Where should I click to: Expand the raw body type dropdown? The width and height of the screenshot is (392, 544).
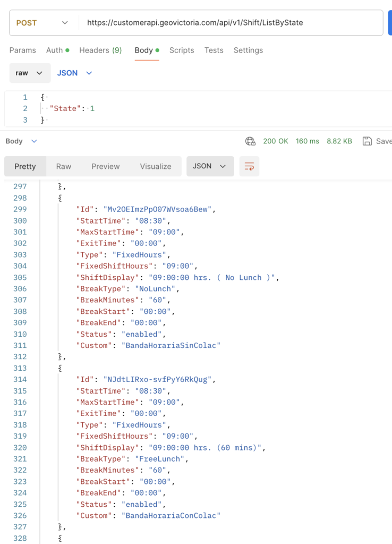coord(30,73)
